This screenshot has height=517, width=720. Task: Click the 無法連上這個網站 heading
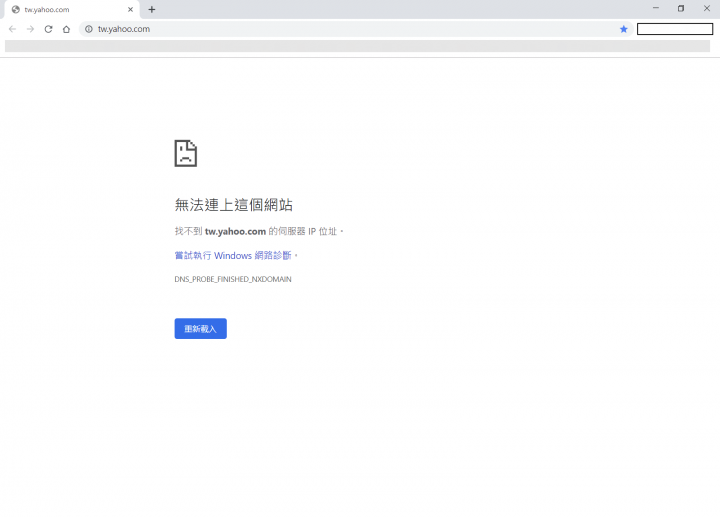(233, 205)
